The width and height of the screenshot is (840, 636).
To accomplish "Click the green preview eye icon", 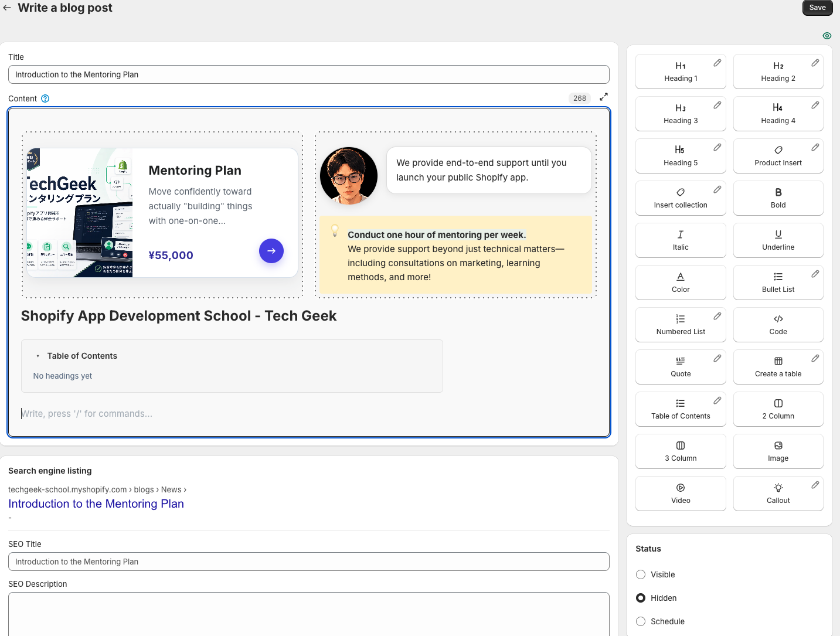I will point(827,36).
